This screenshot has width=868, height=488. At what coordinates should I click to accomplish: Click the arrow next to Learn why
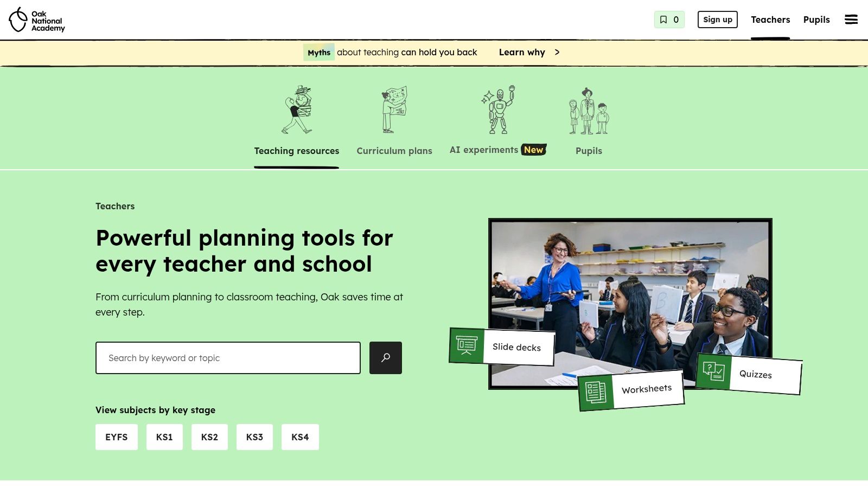tap(557, 52)
